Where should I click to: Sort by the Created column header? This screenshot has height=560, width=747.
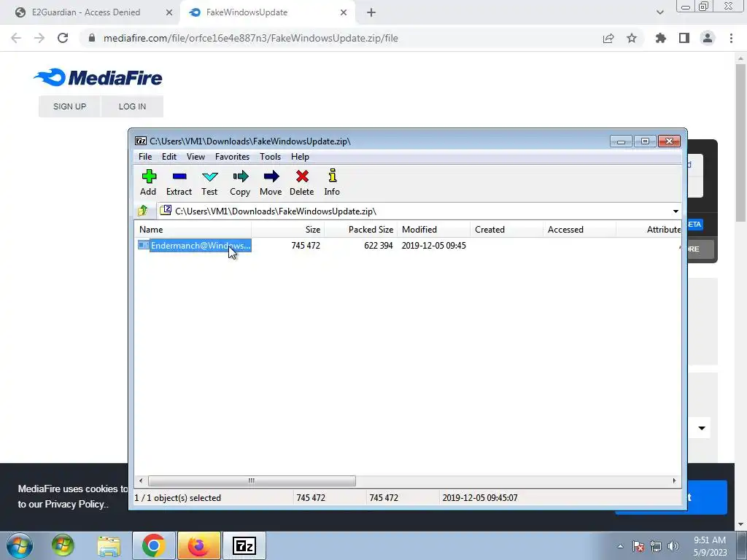(506, 230)
